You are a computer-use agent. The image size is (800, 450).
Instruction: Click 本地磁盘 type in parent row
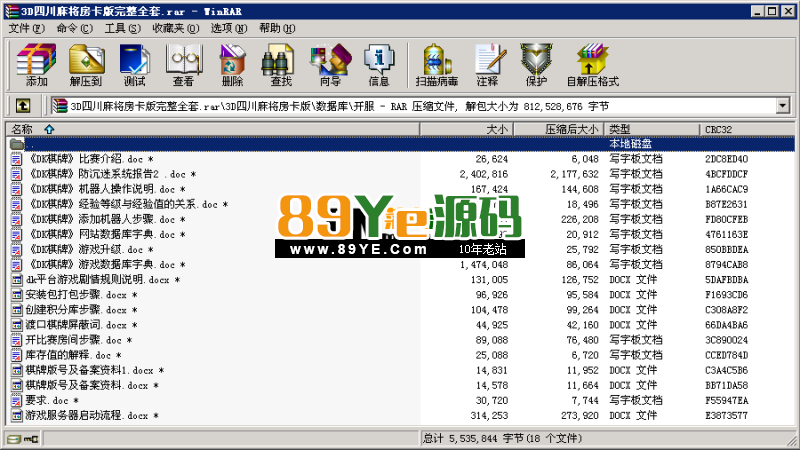tap(630, 144)
